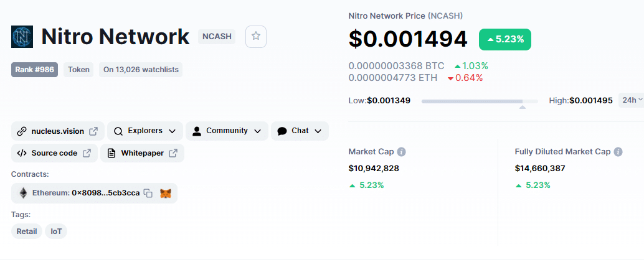Click the low-high price range bar
The image size is (644, 262).
[480, 101]
